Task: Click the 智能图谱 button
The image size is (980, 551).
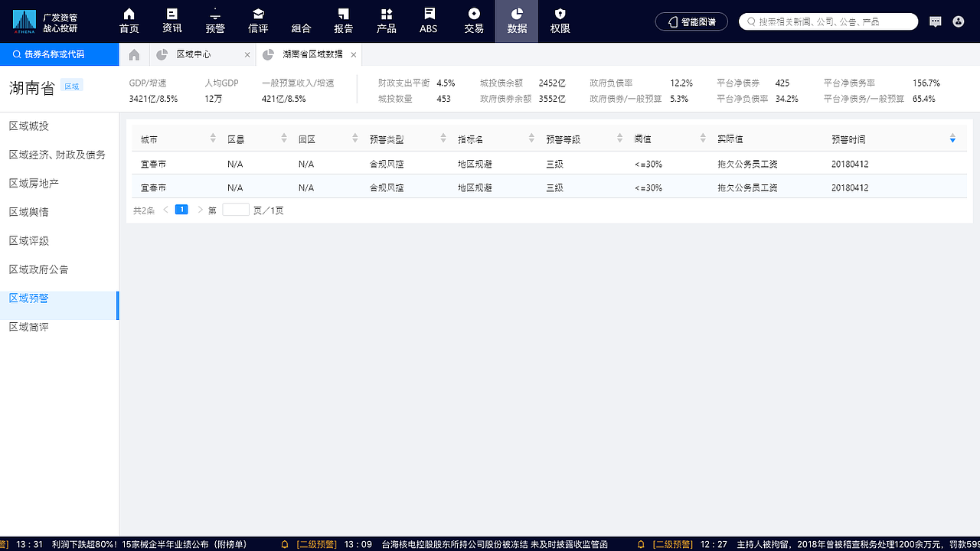Action: [x=691, y=21]
